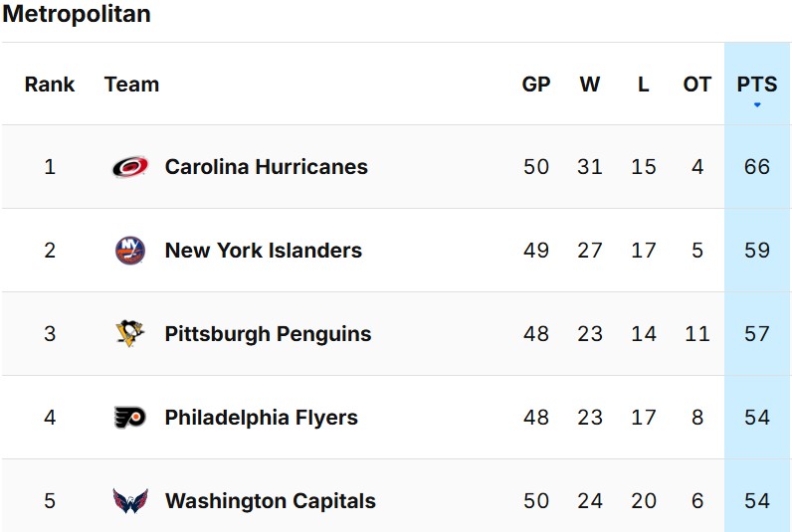Click the sort arrow under PTS
The height and width of the screenshot is (532, 792).
pyautogui.click(x=757, y=105)
